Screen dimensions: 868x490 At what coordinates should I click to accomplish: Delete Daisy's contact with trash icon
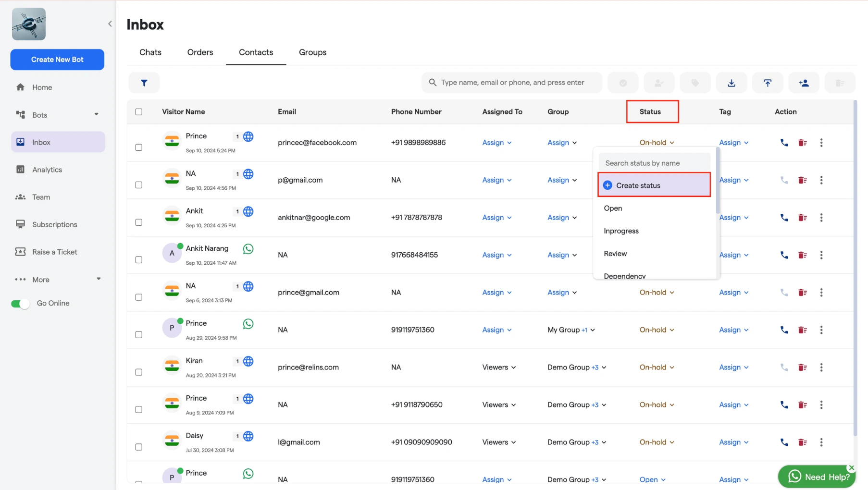[x=802, y=442]
